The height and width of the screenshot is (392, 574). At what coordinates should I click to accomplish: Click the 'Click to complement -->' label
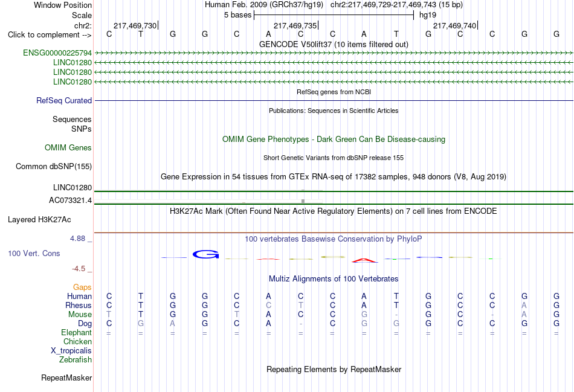coord(50,35)
